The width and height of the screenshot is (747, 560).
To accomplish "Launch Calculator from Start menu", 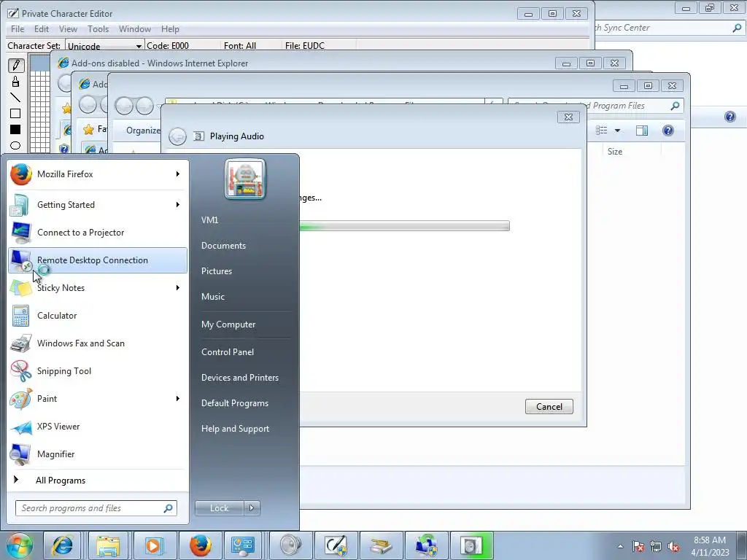I will point(98,316).
